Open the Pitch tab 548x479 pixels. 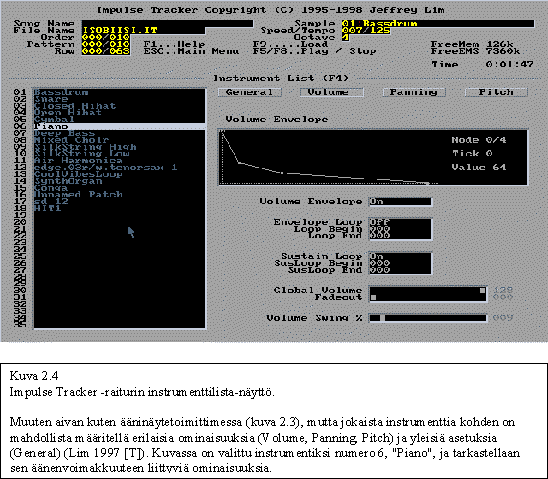[496, 92]
